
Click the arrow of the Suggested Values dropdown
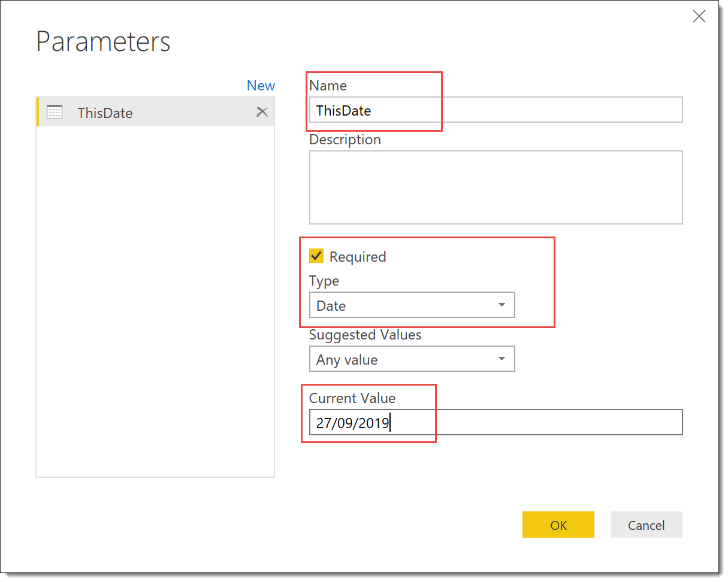[502, 360]
